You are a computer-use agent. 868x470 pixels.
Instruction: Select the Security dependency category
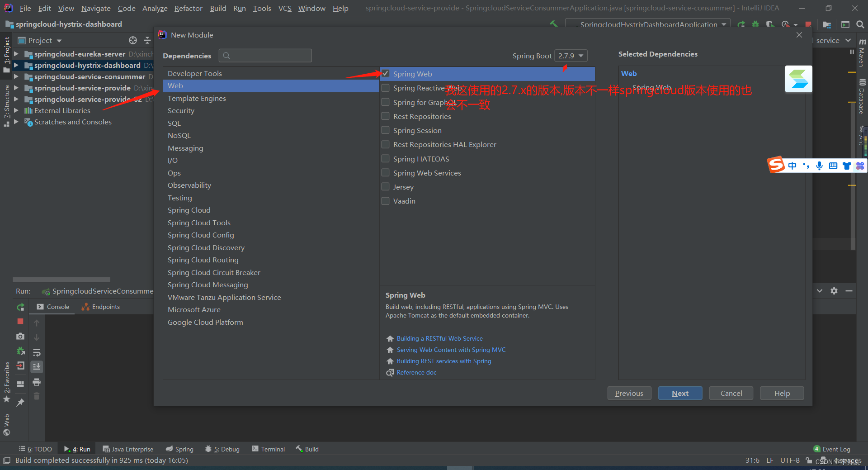pos(271,110)
